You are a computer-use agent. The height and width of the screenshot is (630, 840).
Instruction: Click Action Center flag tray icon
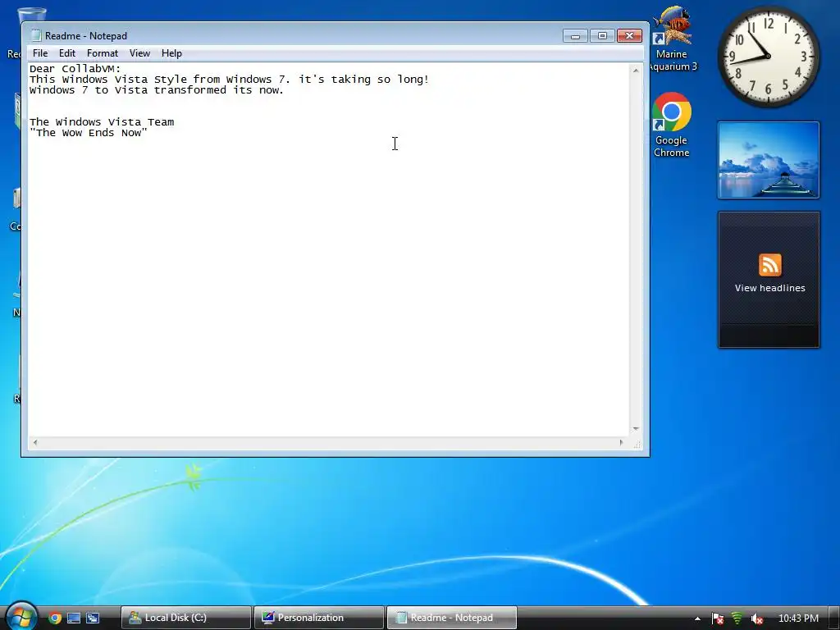pos(718,619)
